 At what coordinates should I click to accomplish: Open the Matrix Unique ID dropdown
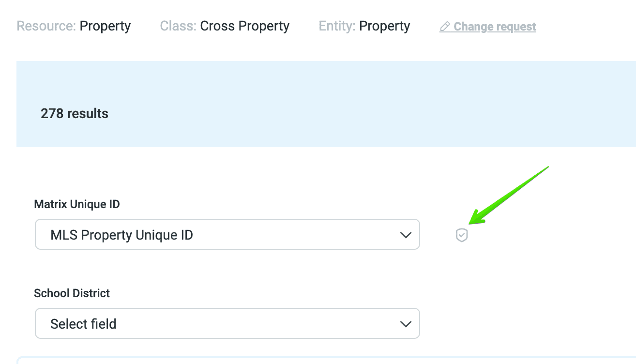(x=227, y=235)
